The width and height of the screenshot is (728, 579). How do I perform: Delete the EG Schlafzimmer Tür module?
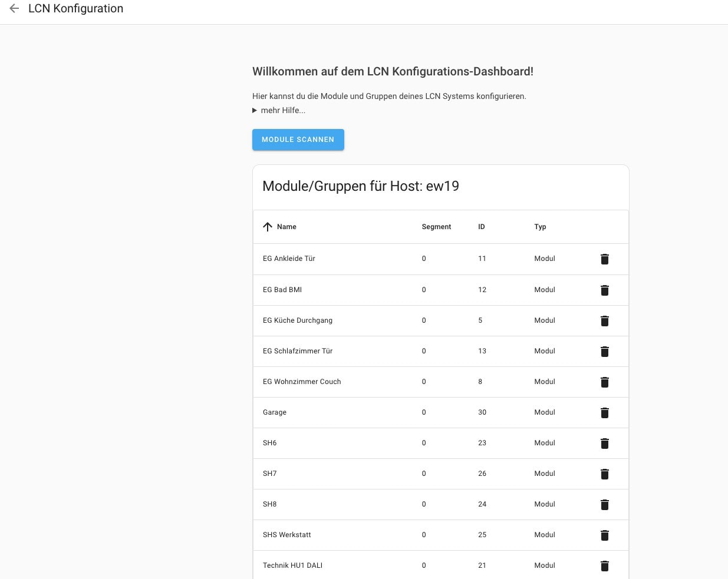[x=604, y=352]
